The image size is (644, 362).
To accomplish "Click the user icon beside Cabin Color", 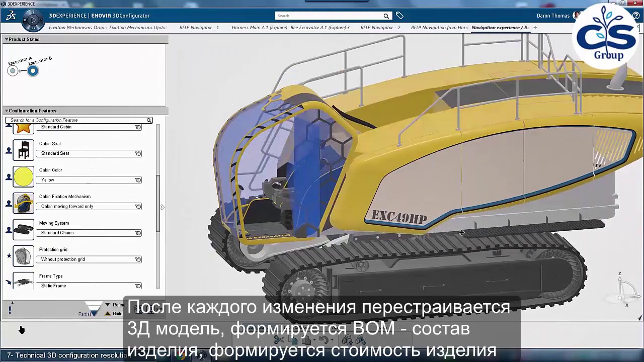I will [x=9, y=177].
